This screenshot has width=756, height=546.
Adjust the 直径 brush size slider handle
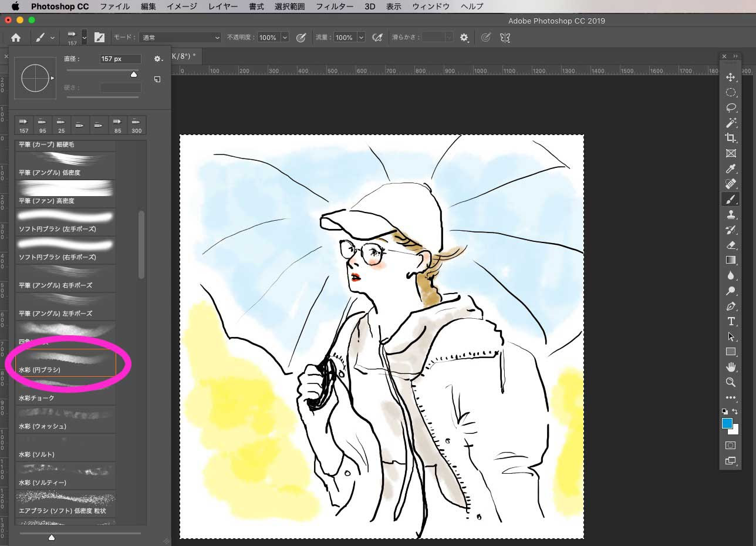[134, 74]
